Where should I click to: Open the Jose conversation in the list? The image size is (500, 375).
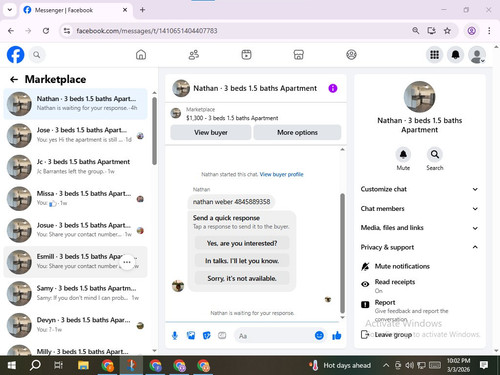[x=75, y=135]
